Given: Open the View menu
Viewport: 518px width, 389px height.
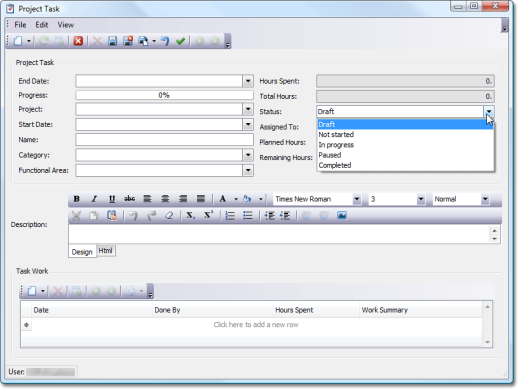Looking at the screenshot, I should point(66,25).
